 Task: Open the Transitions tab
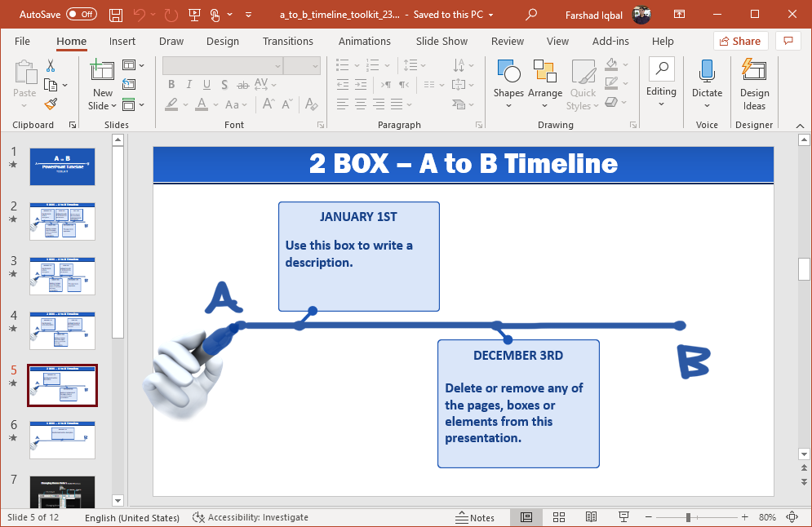pos(287,41)
